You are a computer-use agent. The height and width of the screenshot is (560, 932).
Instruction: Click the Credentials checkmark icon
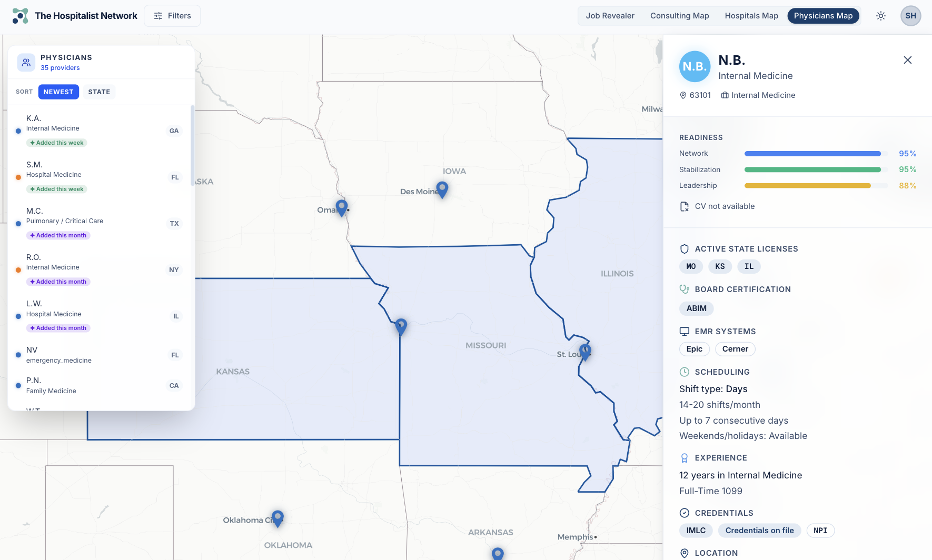coord(685,513)
